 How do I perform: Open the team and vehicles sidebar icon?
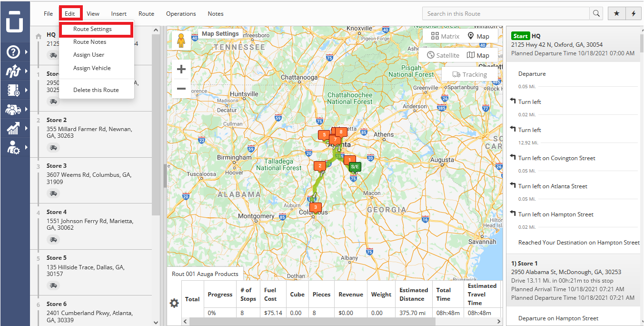pos(13,109)
